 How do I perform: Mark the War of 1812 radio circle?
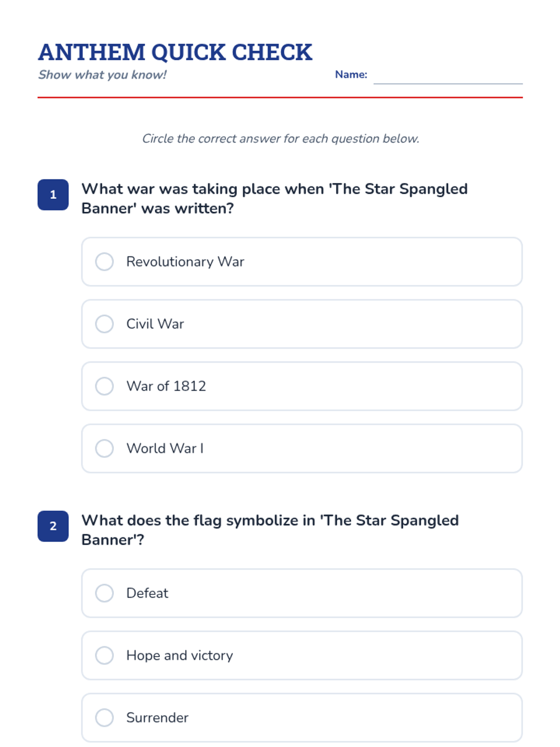pos(105,386)
